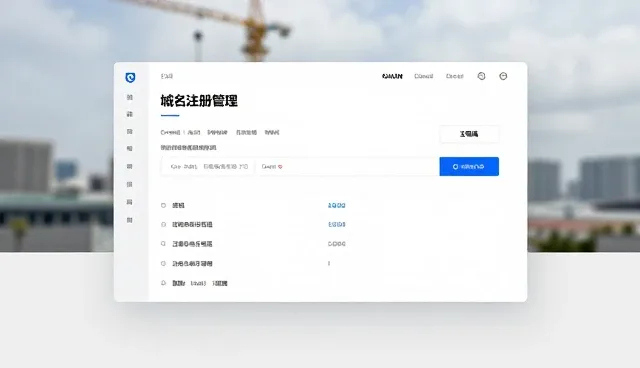Select the bold active item in top navigation
Viewport: 640px width, 368px height.
[392, 76]
